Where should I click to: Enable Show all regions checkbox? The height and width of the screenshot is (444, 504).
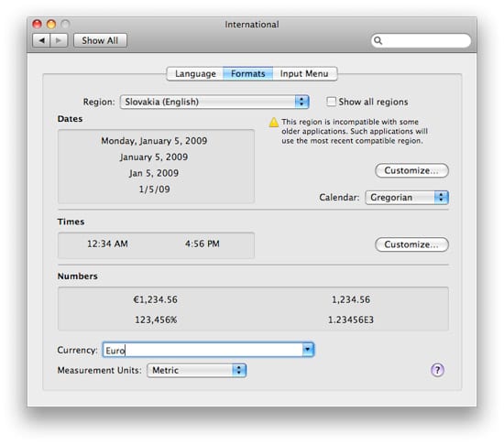coord(331,102)
